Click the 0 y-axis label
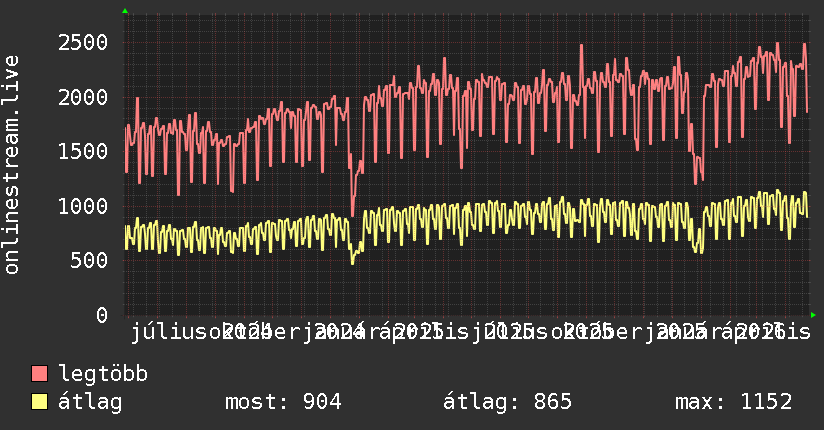Image resolution: width=824 pixels, height=430 pixels. coord(102,315)
